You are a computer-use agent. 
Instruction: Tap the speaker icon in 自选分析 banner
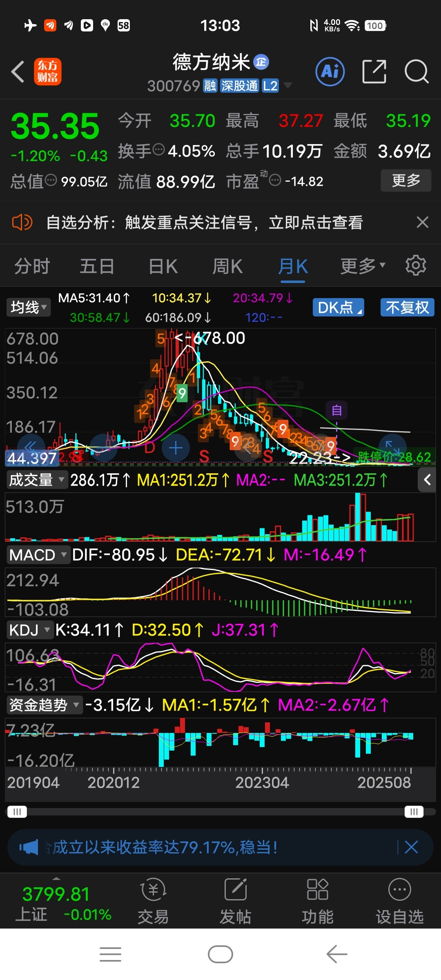coord(22,223)
